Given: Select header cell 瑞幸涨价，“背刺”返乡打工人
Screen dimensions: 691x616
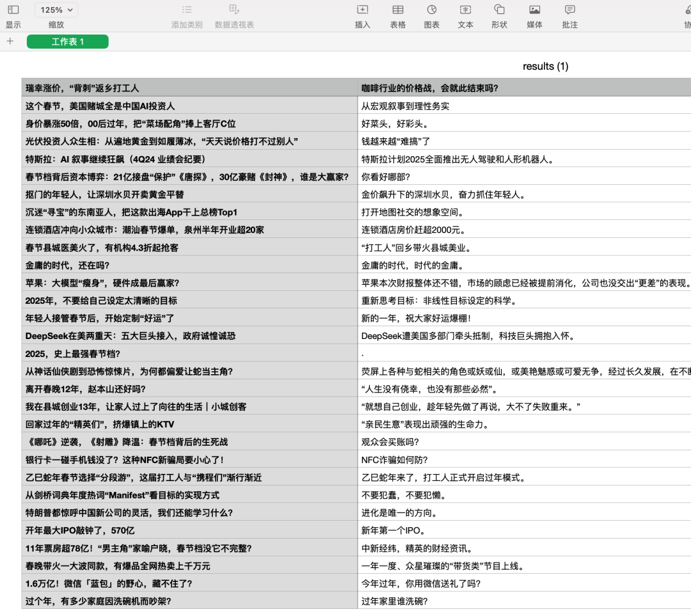Looking at the screenshot, I should tap(189, 88).
